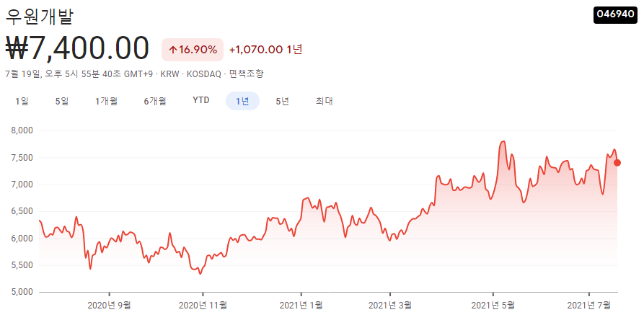Click the 5,000 y-axis label
The width and height of the screenshot is (644, 320).
23,292
